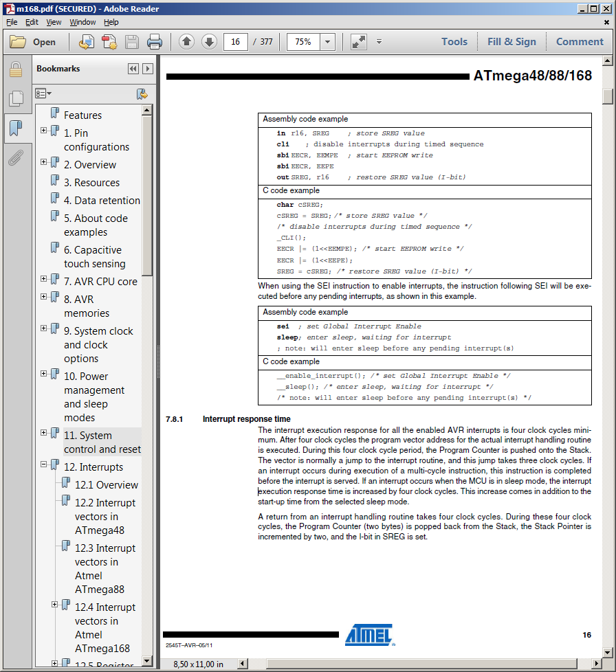Click the page number field
The height and width of the screenshot is (672, 616).
[235, 42]
